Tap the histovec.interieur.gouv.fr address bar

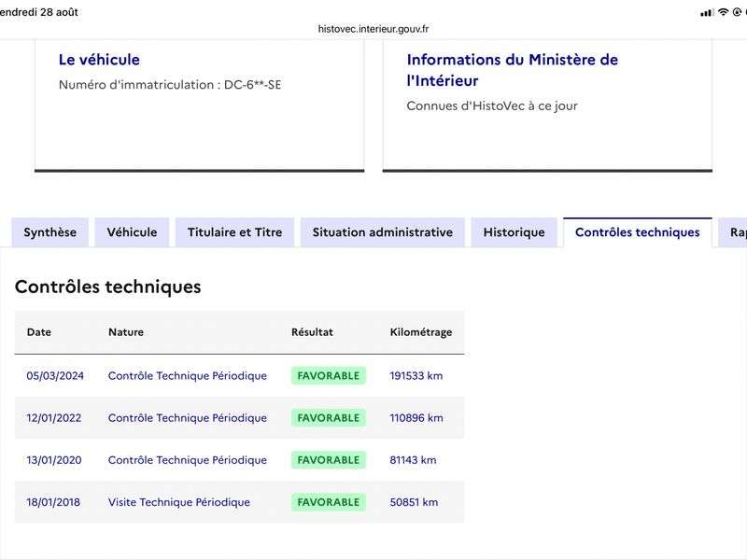373,29
